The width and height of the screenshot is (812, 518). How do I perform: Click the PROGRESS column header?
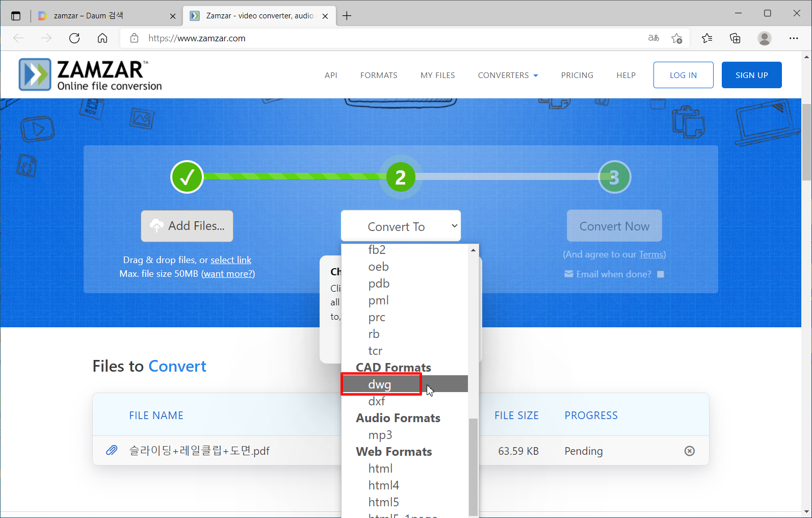pos(591,416)
